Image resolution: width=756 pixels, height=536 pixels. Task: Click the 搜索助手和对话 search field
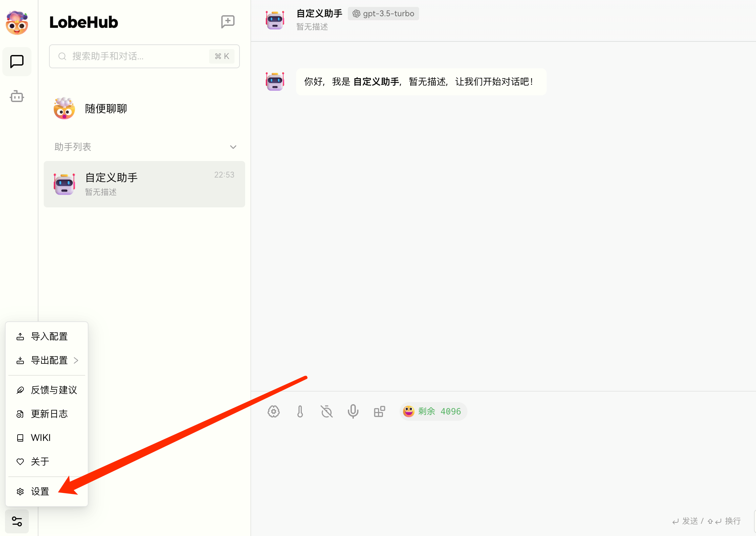(139, 56)
